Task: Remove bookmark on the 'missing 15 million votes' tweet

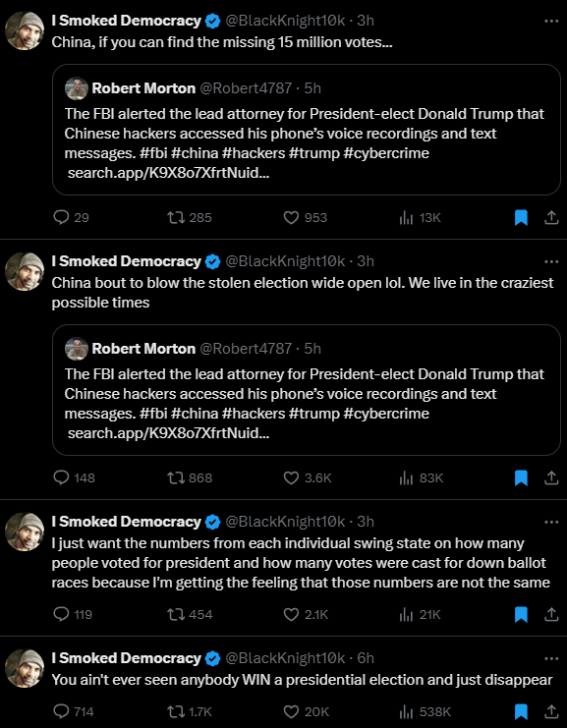Action: [522, 217]
